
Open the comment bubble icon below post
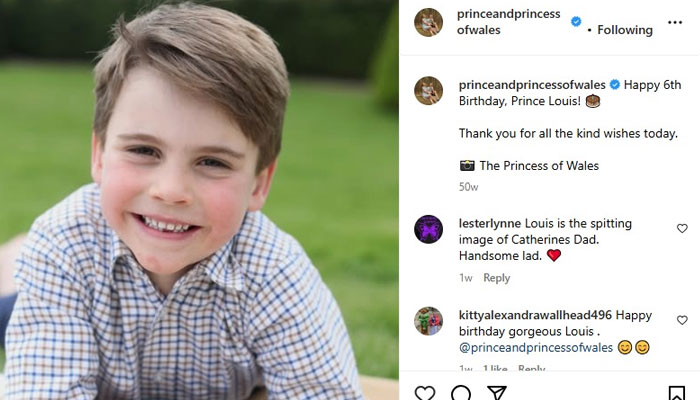461,393
